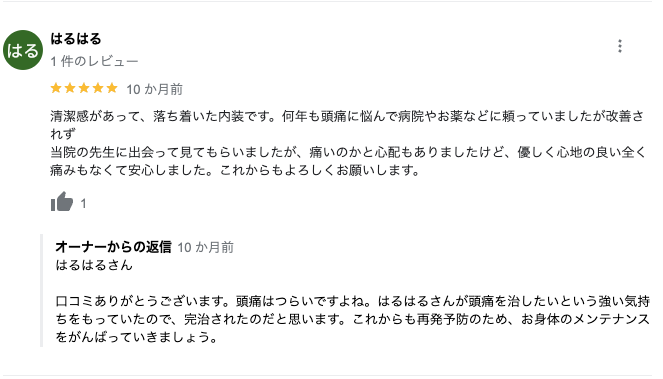Click the はるはるさん greeting in owner reply
This screenshot has width=663, height=379.
coord(94,265)
